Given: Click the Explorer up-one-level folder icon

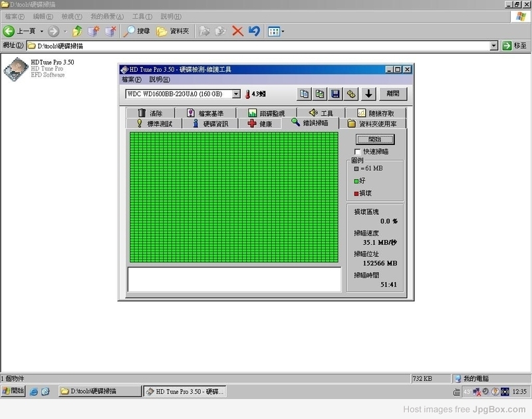Looking at the screenshot, I should (x=78, y=31).
